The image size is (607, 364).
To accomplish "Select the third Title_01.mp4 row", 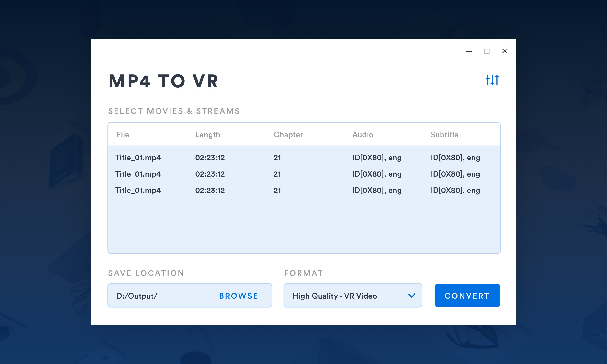I will coord(138,190).
